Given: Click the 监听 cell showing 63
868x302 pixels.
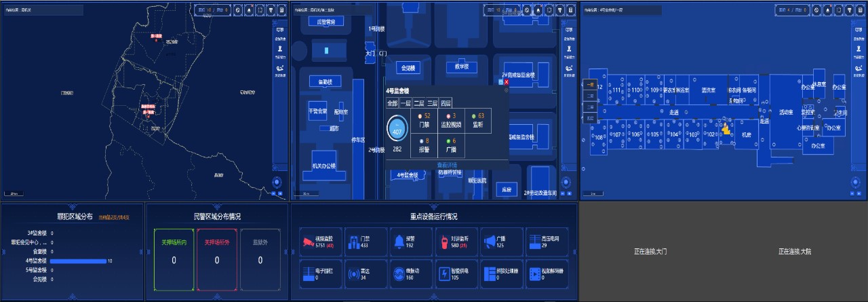Looking at the screenshot, I should pyautogui.click(x=478, y=120).
